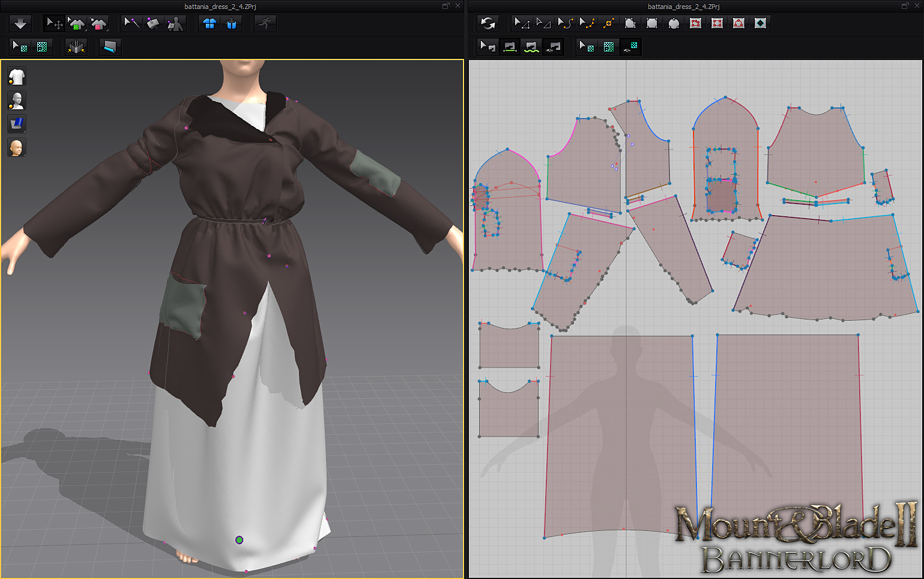Expand the avatar skin head display options
Image resolution: width=924 pixels, height=579 pixels.
(x=17, y=147)
